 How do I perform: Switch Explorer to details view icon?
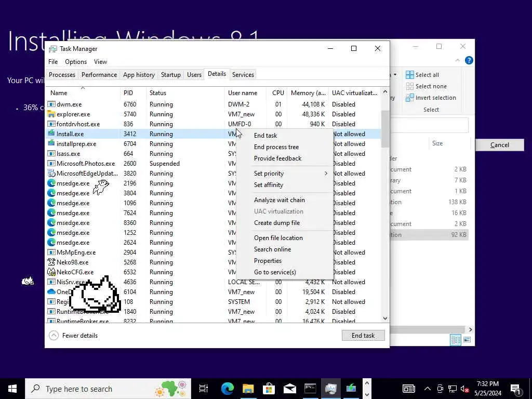(x=455, y=340)
